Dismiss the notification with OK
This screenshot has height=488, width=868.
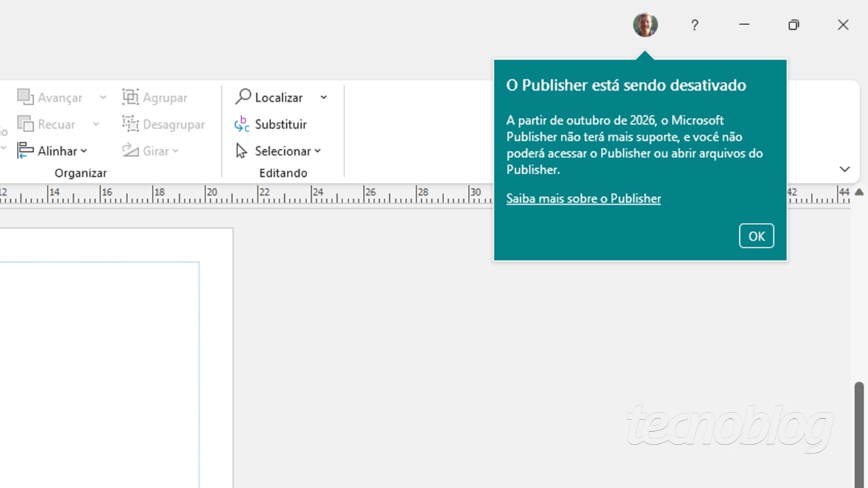tap(756, 236)
